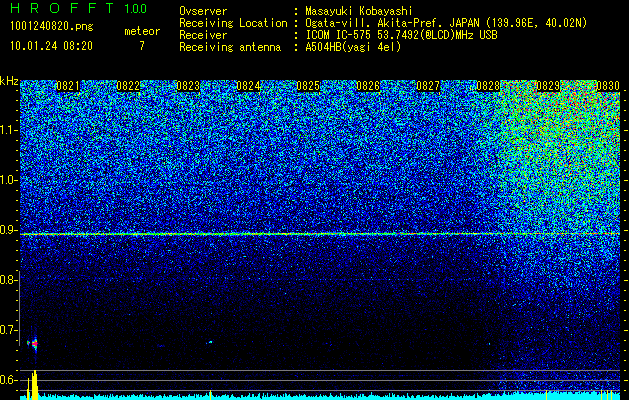Click the meteor count value 7
Viewport: 629px width, 400px height.
click(142, 46)
